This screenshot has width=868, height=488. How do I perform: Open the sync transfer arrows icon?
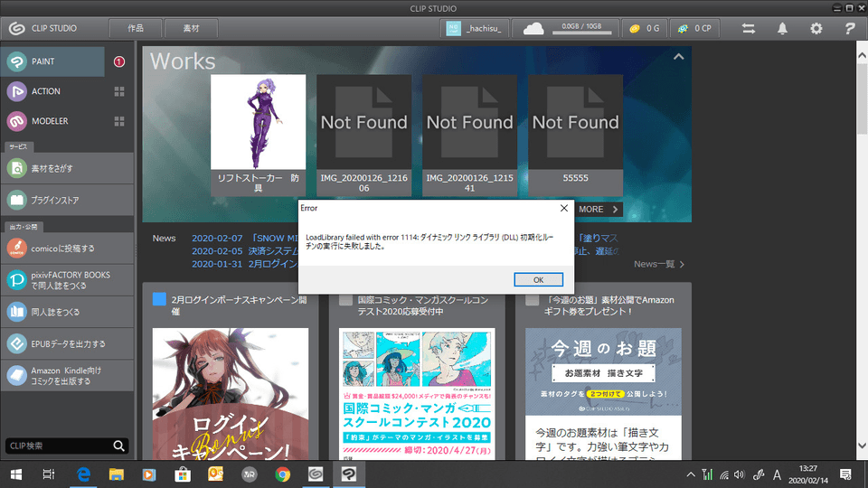coord(749,28)
